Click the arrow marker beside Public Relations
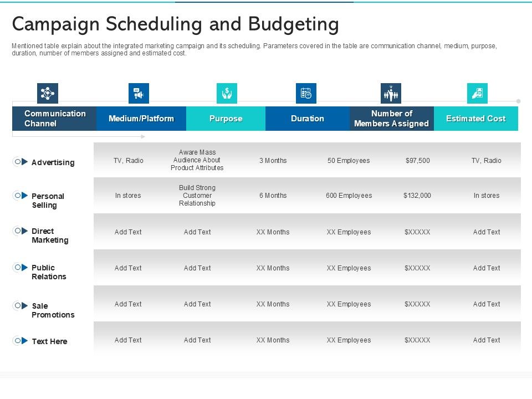The image size is (532, 399). (25, 267)
